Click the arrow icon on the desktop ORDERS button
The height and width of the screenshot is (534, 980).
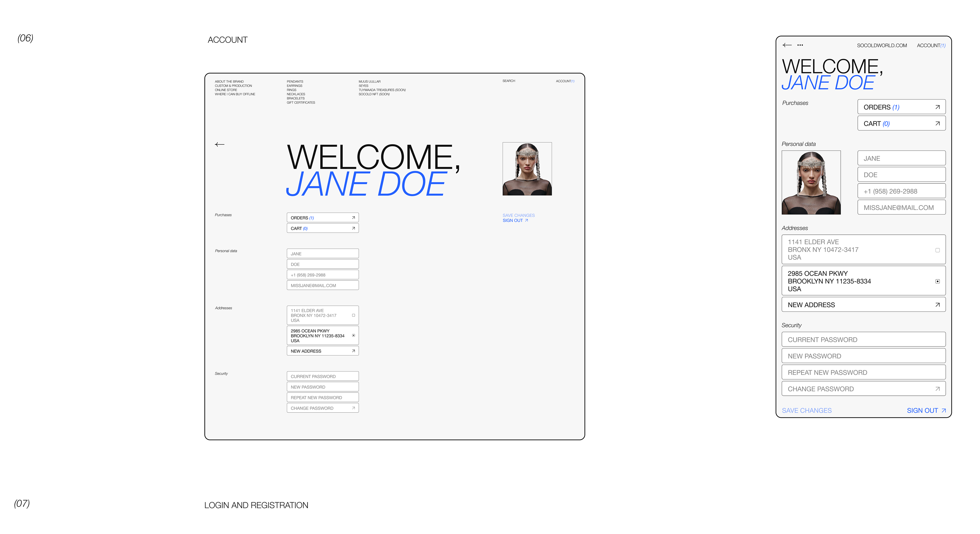pyautogui.click(x=353, y=218)
